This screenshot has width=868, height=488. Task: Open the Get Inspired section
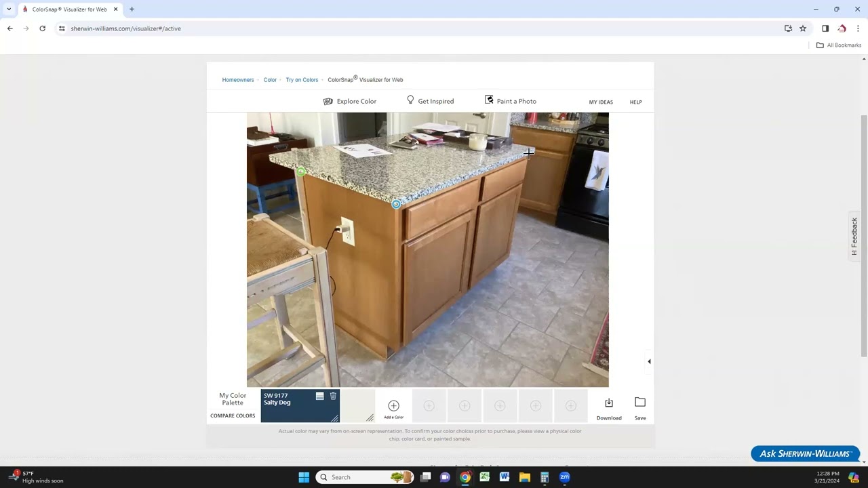(430, 101)
